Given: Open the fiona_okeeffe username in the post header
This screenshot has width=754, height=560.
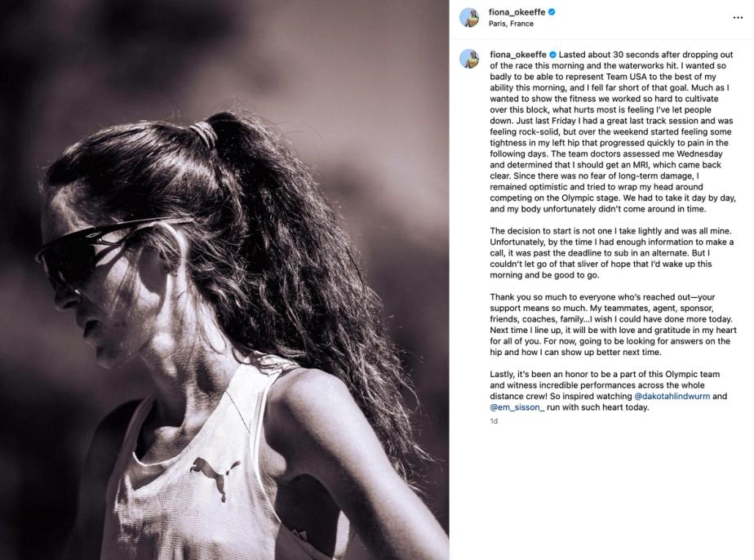Looking at the screenshot, I should pos(517,12).
